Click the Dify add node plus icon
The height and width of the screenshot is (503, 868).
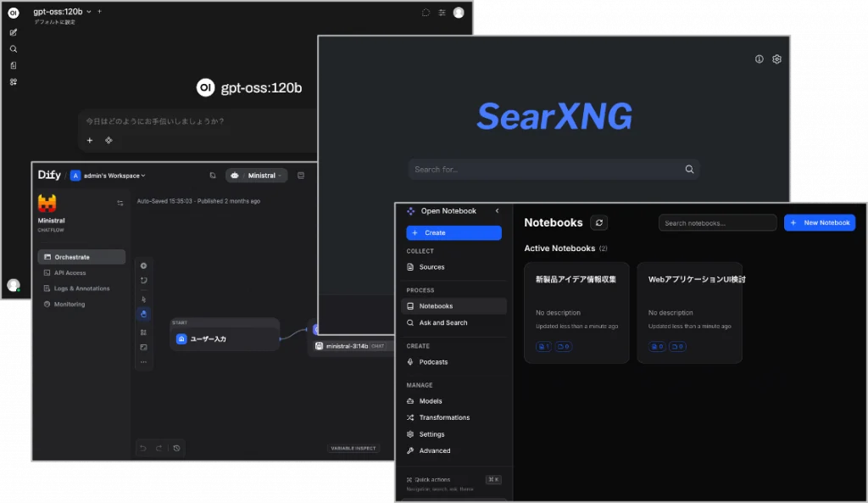click(x=143, y=265)
